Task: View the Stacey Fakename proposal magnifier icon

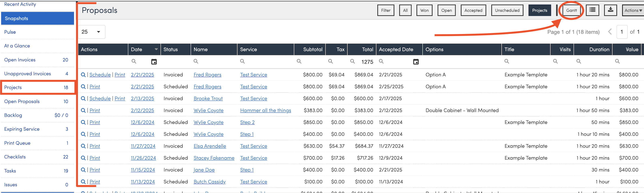Action: 83,158
